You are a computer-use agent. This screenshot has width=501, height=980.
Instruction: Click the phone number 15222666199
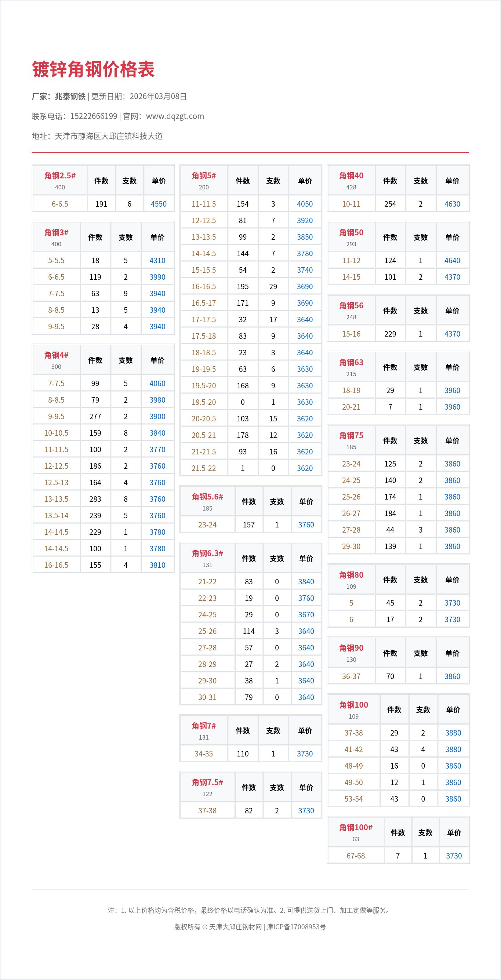(94, 116)
